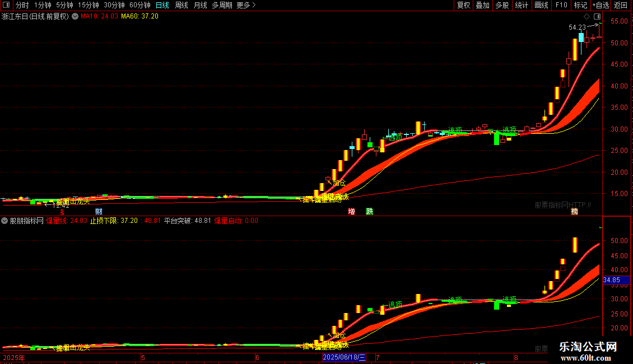Toggle the right info panel icon near 55.00

pyautogui.click(x=597, y=17)
